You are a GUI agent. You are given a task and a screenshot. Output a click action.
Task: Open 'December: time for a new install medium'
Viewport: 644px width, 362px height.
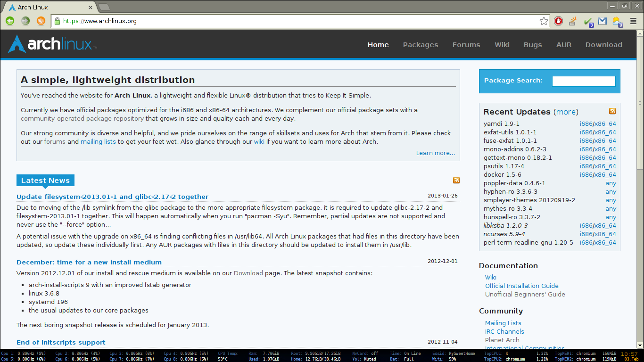point(89,262)
